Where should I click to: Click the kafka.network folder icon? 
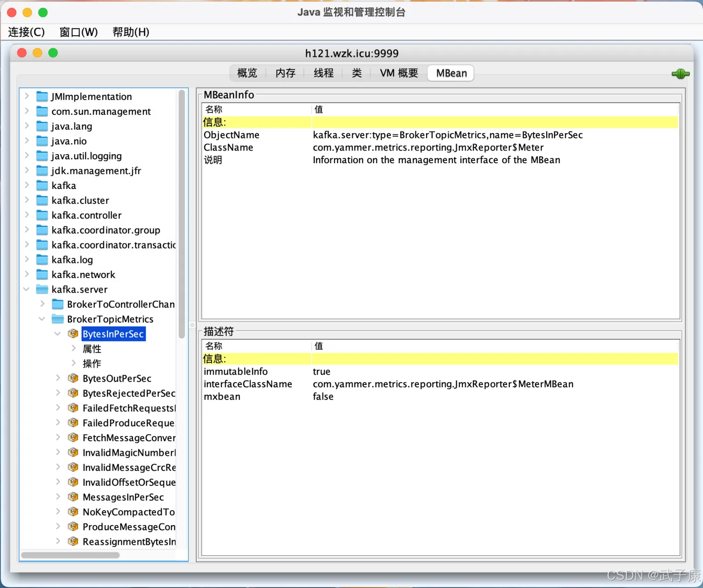pos(42,275)
